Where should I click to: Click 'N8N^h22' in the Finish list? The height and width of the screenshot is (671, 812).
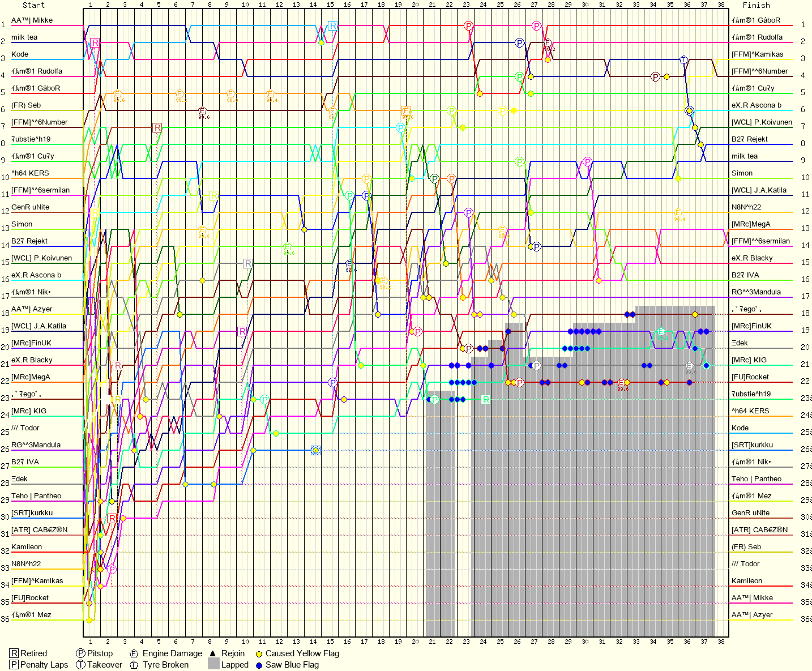(746, 207)
